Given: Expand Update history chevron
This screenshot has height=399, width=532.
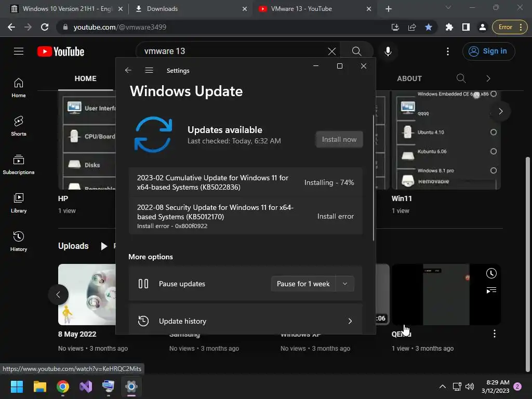Looking at the screenshot, I should [x=350, y=321].
